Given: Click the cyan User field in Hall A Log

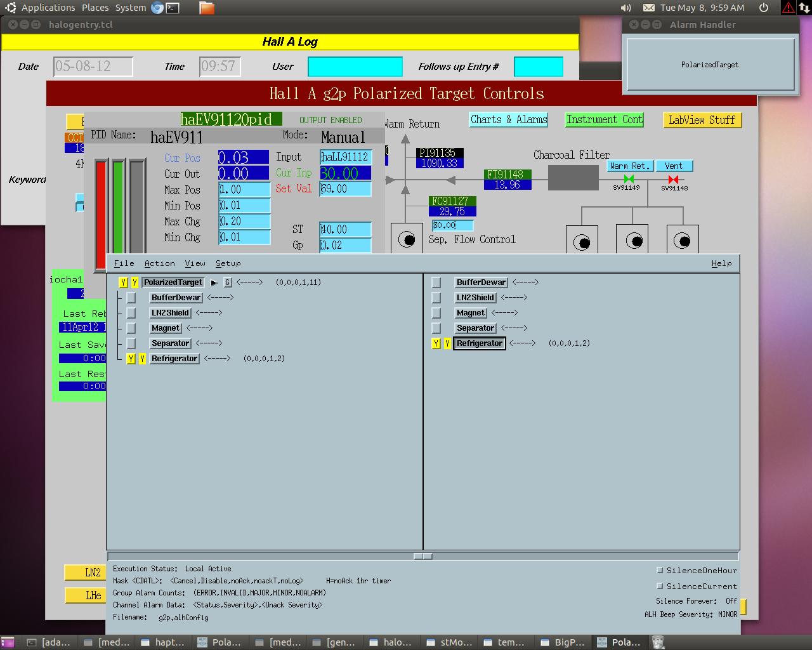Looking at the screenshot, I should [355, 67].
